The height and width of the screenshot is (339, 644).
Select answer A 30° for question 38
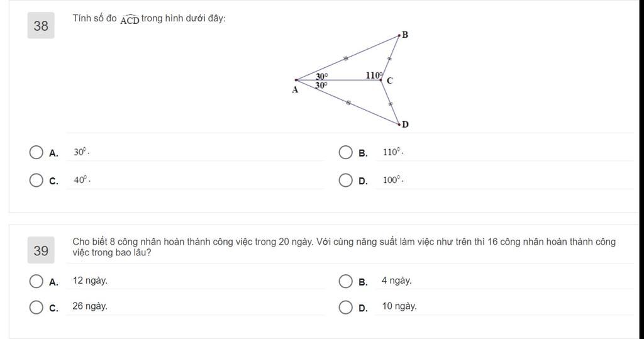click(x=36, y=152)
